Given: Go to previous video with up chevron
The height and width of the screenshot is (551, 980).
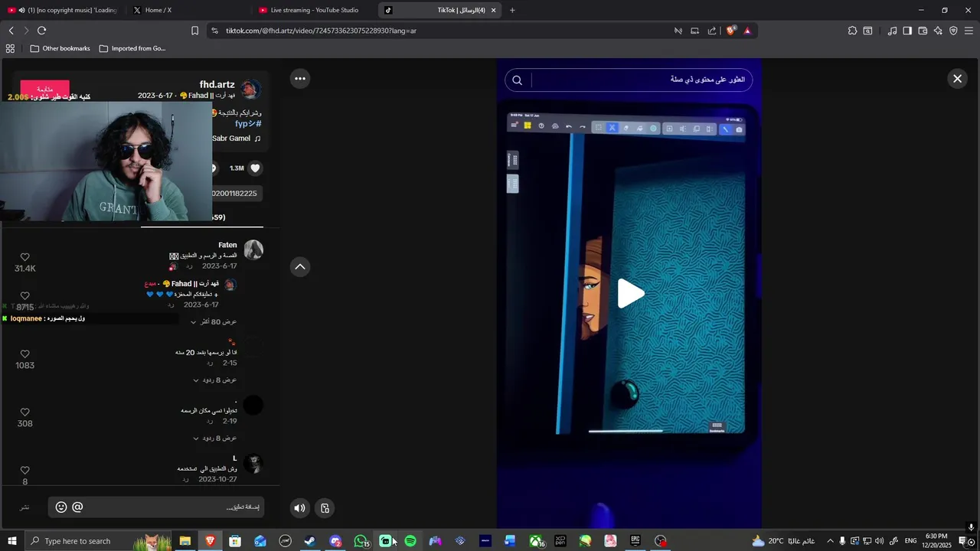Looking at the screenshot, I should [300, 266].
